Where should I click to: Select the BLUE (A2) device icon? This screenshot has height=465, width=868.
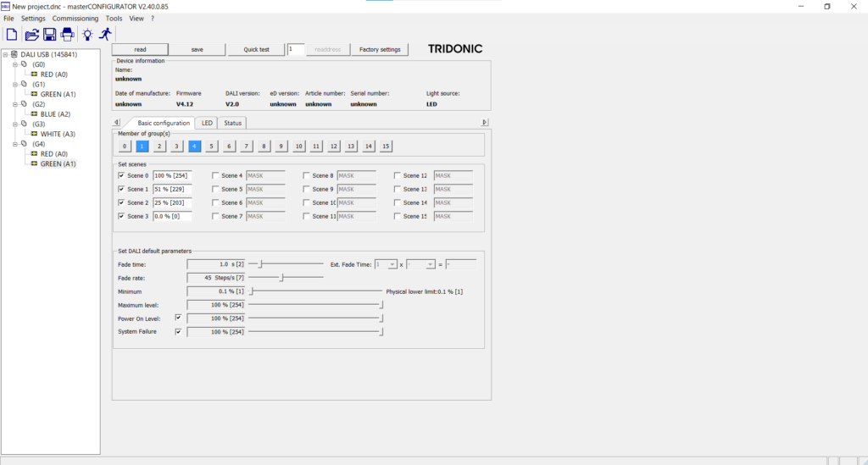point(35,113)
